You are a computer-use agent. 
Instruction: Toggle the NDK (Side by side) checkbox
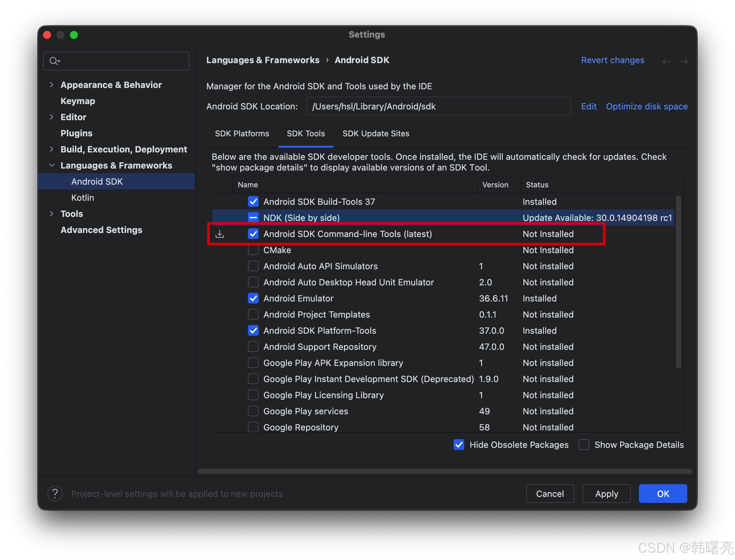tap(253, 218)
